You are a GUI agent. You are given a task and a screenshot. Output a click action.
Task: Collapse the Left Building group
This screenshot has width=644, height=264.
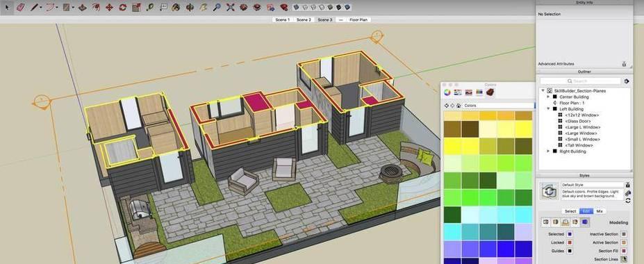click(x=548, y=109)
